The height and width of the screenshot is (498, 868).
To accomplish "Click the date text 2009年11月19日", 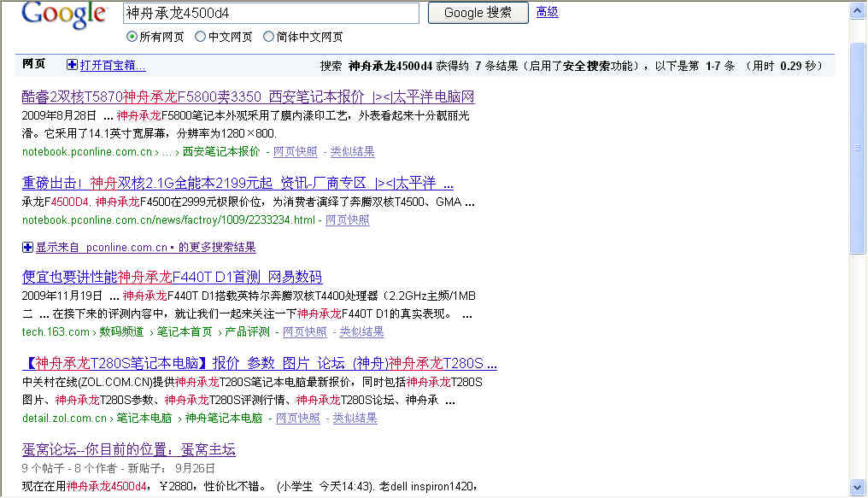I will coord(62,296).
